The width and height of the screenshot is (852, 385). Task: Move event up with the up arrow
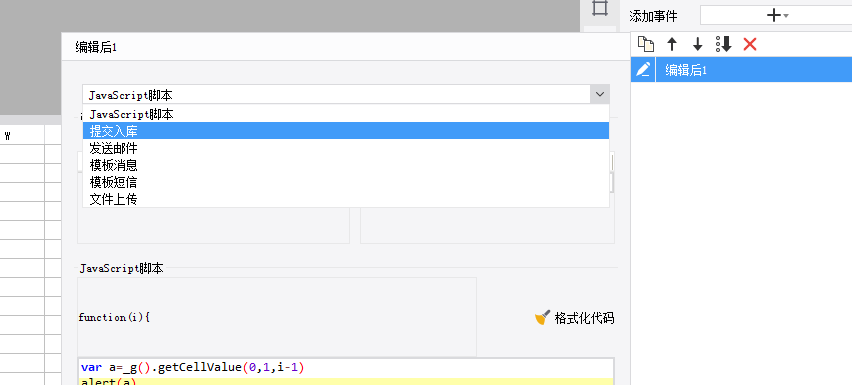pyautogui.click(x=672, y=45)
